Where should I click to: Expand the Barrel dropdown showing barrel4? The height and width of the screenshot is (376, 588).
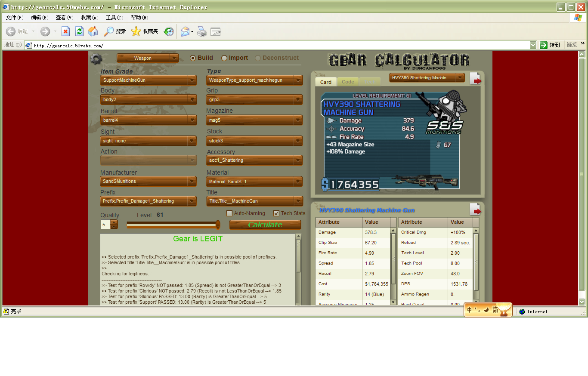point(149,120)
